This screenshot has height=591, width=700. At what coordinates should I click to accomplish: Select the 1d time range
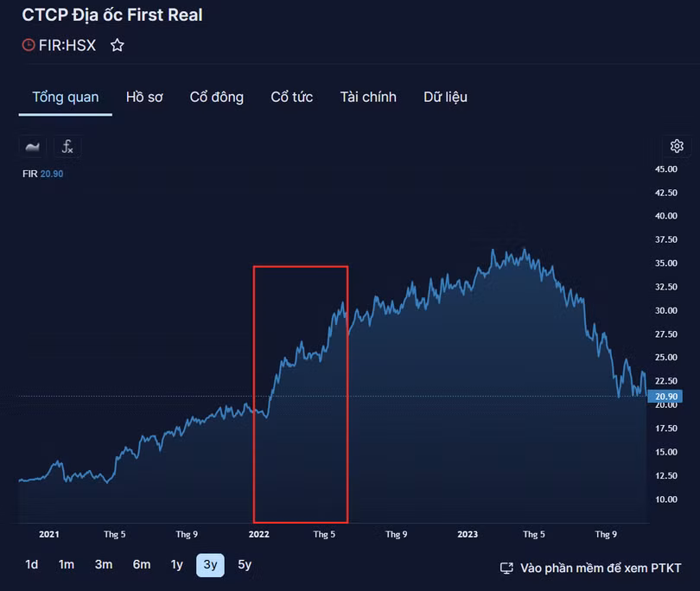point(32,565)
